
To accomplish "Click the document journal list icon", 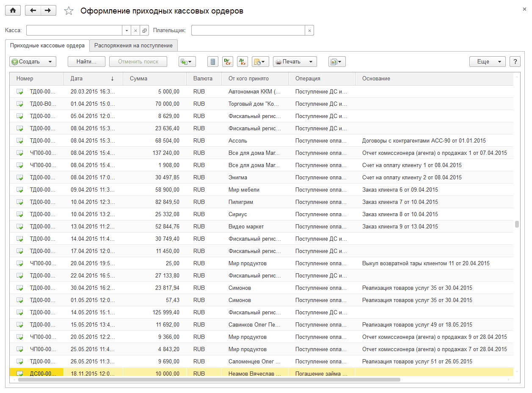I will [213, 62].
